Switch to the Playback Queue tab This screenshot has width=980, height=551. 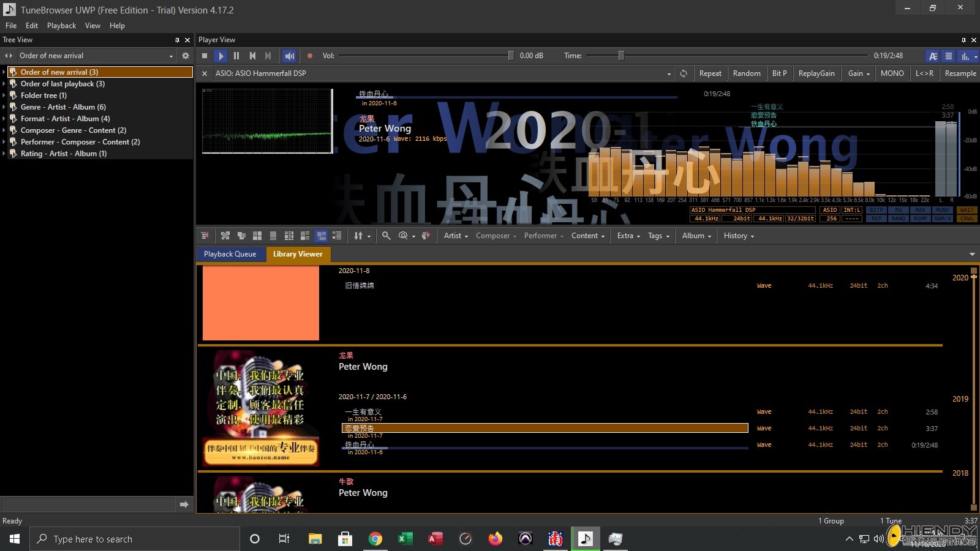tap(230, 254)
